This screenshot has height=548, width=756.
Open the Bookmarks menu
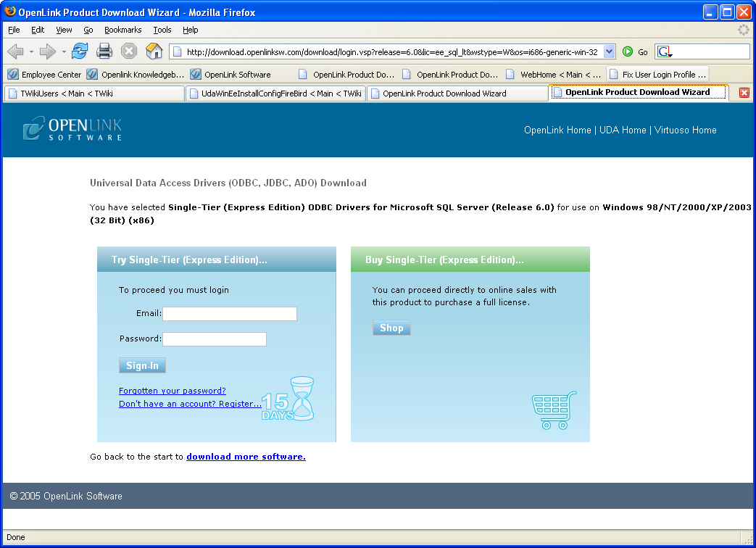(x=123, y=30)
